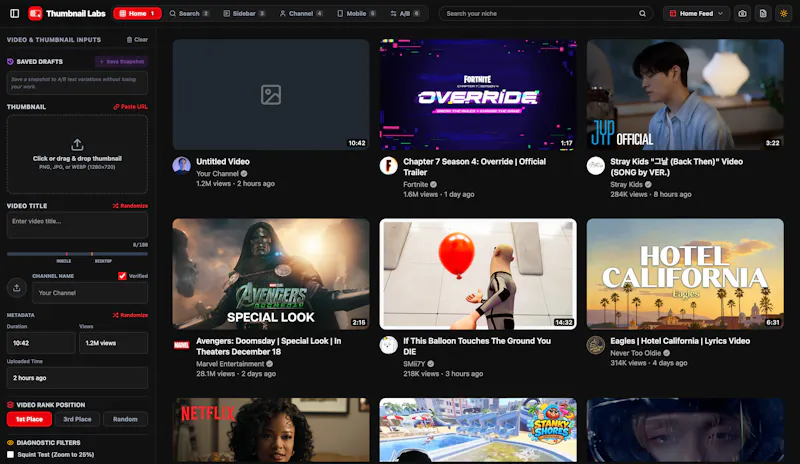
Task: Click the Diagnostic Filters eye icon
Action: click(10, 443)
